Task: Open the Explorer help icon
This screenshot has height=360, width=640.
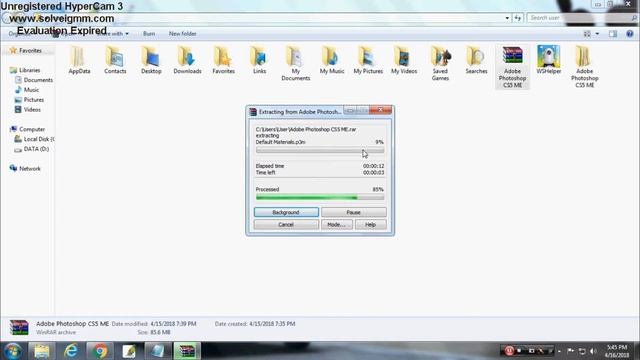Action: pos(629,34)
